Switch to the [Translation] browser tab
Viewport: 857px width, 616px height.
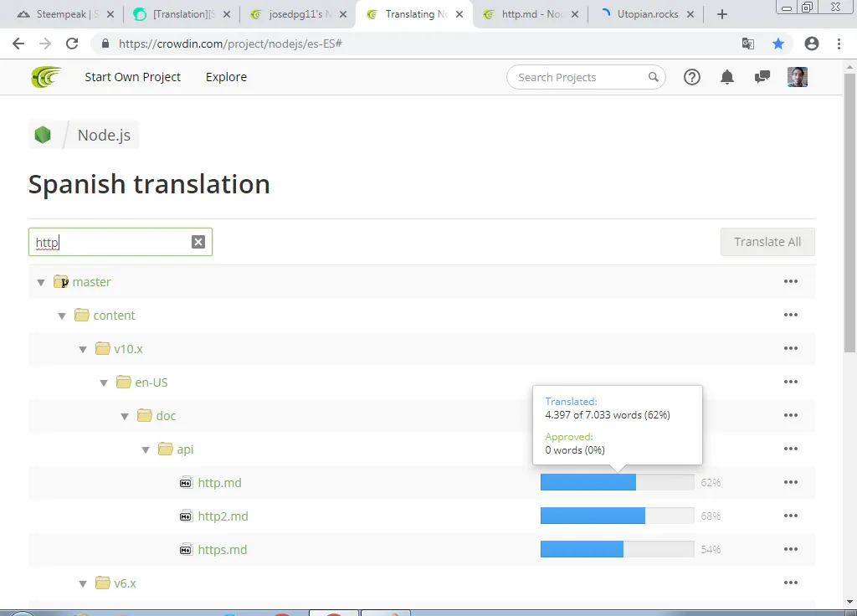(183, 14)
